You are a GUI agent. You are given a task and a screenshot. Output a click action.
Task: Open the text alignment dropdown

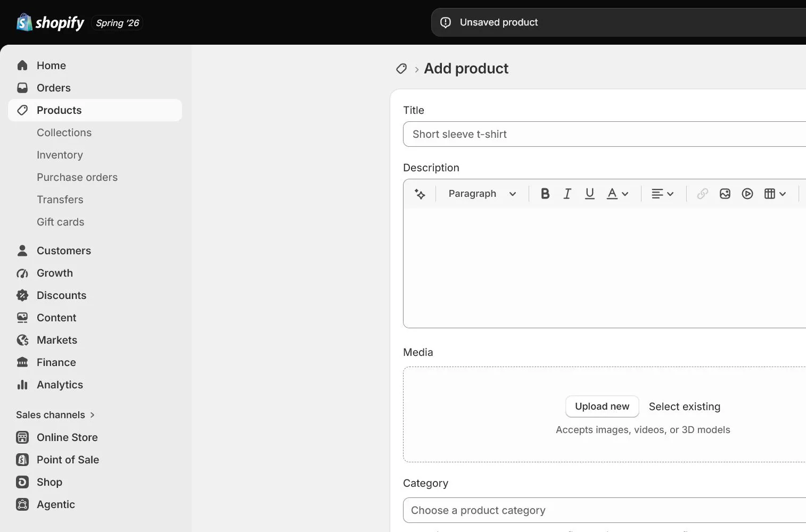click(x=663, y=194)
